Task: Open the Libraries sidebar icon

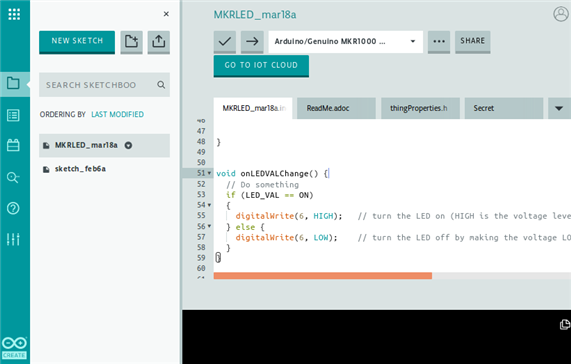Action: (x=13, y=145)
